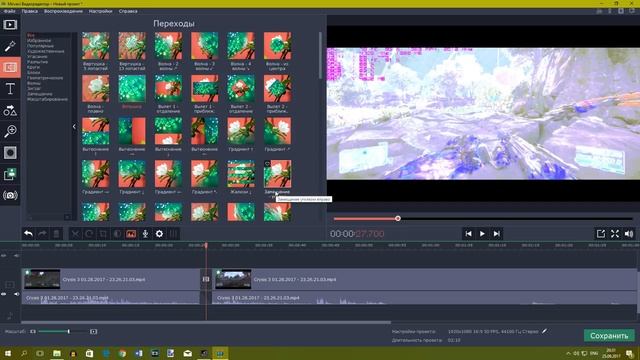Click the green Сохранить button

pyautogui.click(x=609, y=336)
